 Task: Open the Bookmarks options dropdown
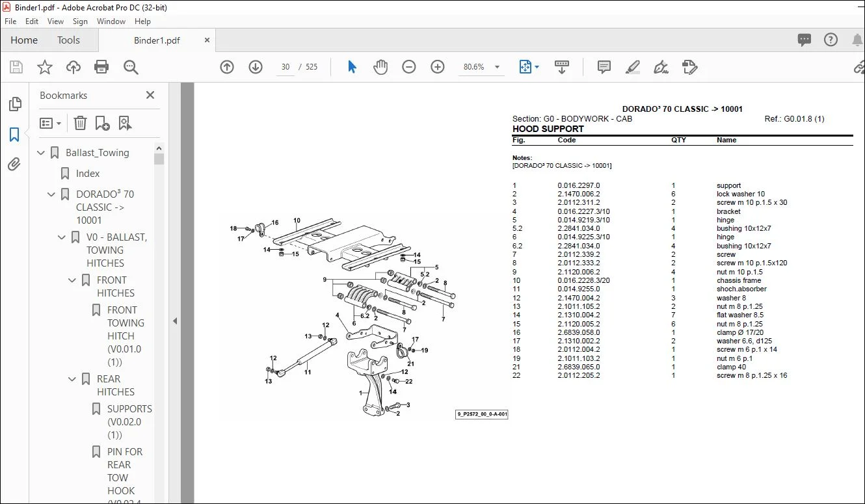pos(50,123)
